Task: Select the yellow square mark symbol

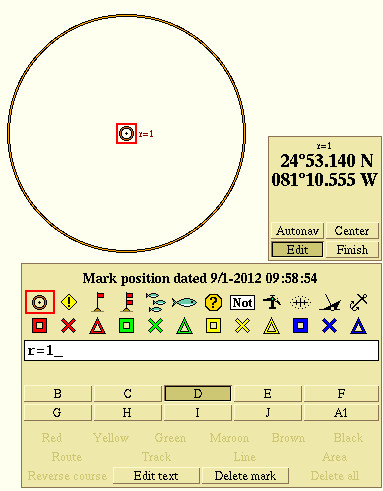Action: 213,326
